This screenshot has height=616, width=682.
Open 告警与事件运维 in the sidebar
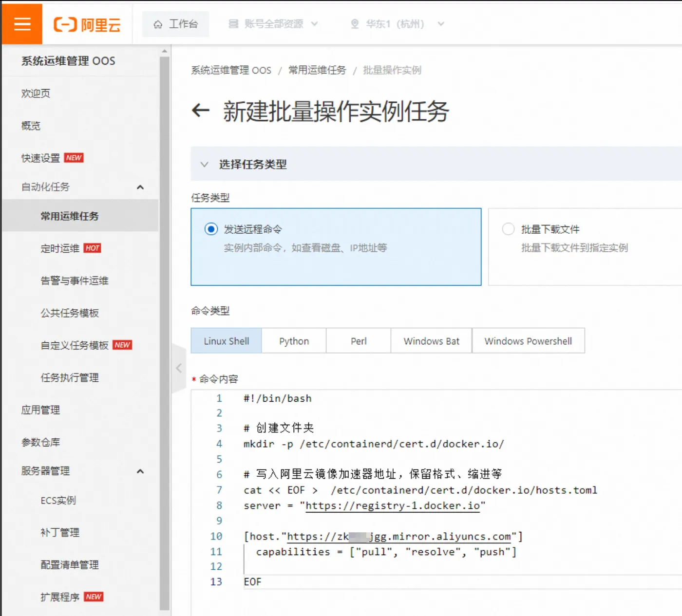75,280
